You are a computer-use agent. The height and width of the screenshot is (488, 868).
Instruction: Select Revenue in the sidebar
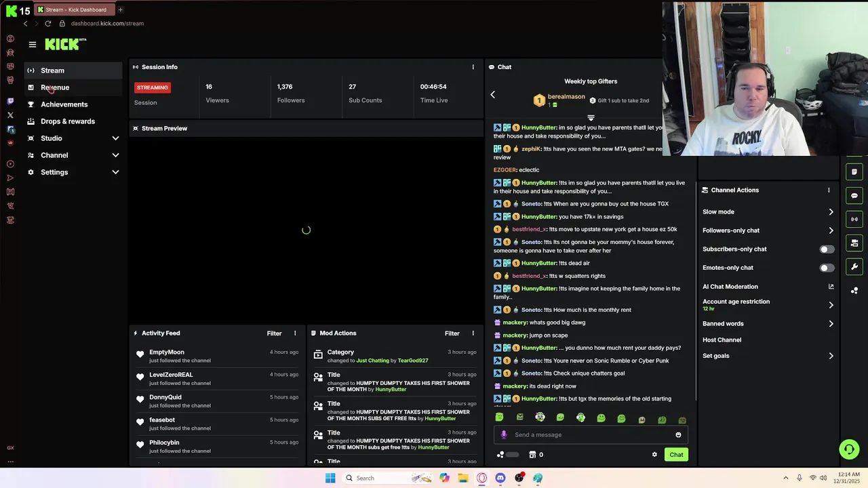click(75, 87)
